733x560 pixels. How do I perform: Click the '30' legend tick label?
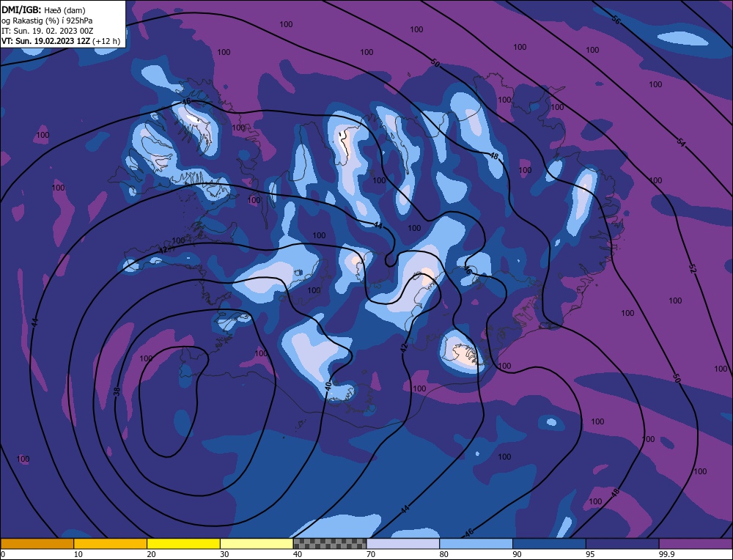pos(224,554)
